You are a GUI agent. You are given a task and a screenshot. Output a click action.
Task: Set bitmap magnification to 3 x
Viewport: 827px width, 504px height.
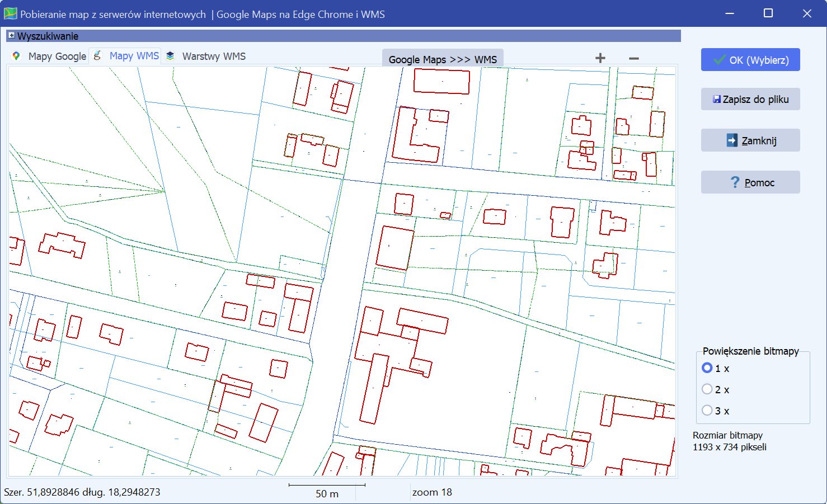coord(707,411)
